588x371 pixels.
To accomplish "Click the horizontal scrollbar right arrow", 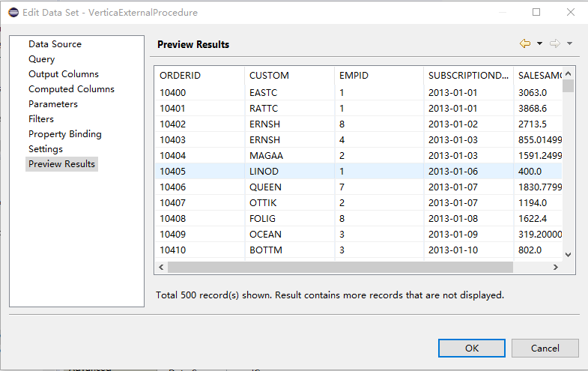I will [x=555, y=268].
